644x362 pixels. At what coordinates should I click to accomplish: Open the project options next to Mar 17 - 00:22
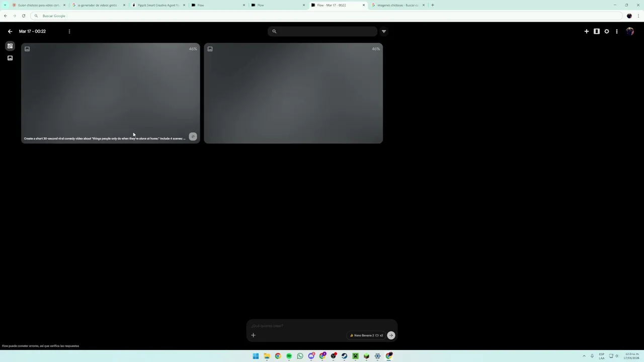click(x=69, y=31)
